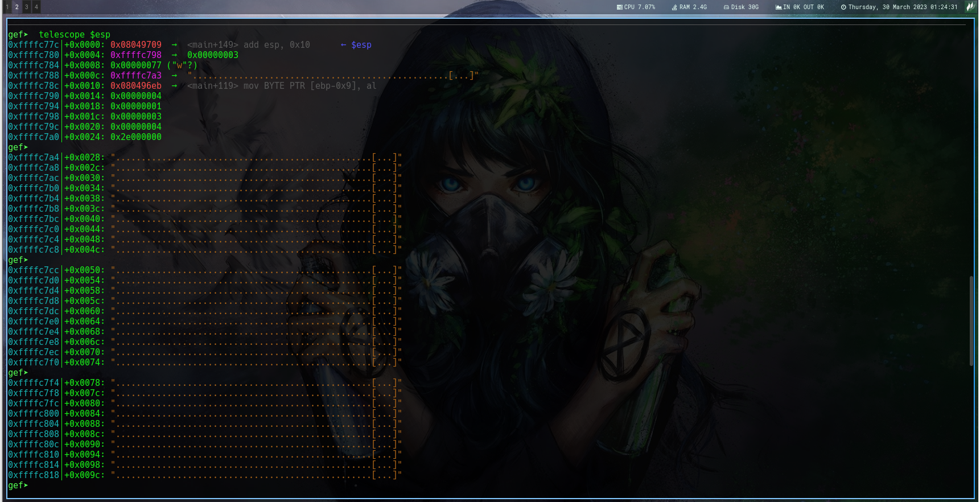This screenshot has height=502, width=980.
Task: Click the stack address 0xffffc794
Action: click(34, 106)
